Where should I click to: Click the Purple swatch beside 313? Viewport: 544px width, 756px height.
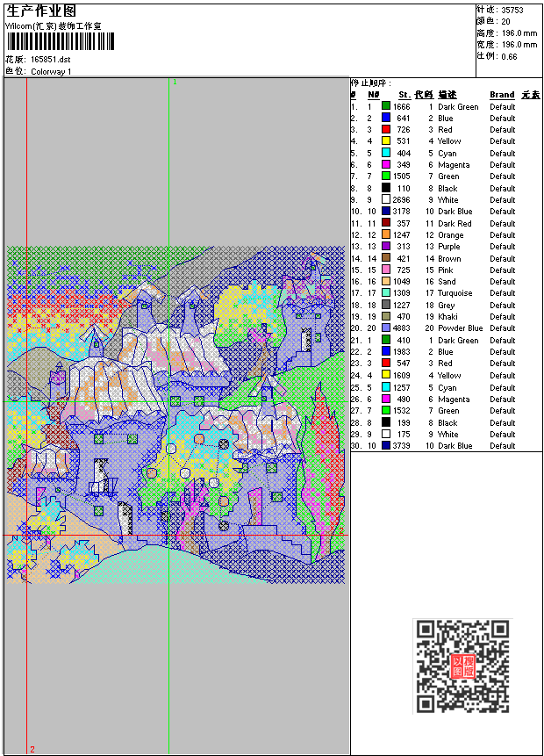[x=385, y=247]
